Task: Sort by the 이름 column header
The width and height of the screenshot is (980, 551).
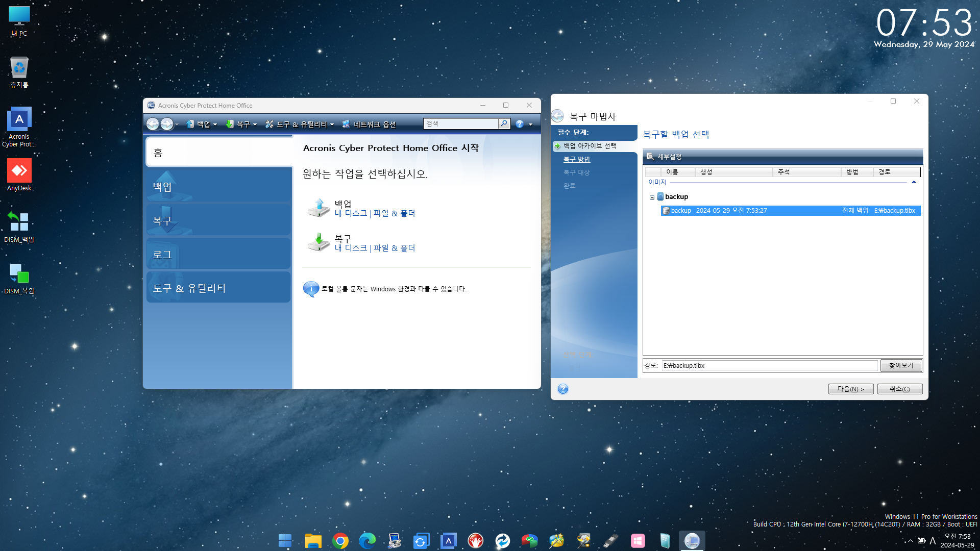Action: [677, 172]
